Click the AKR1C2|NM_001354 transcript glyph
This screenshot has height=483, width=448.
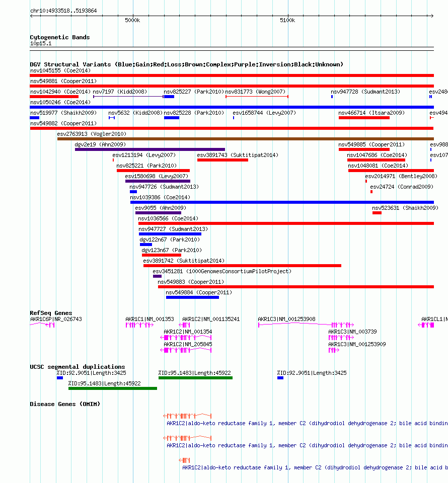point(186,338)
